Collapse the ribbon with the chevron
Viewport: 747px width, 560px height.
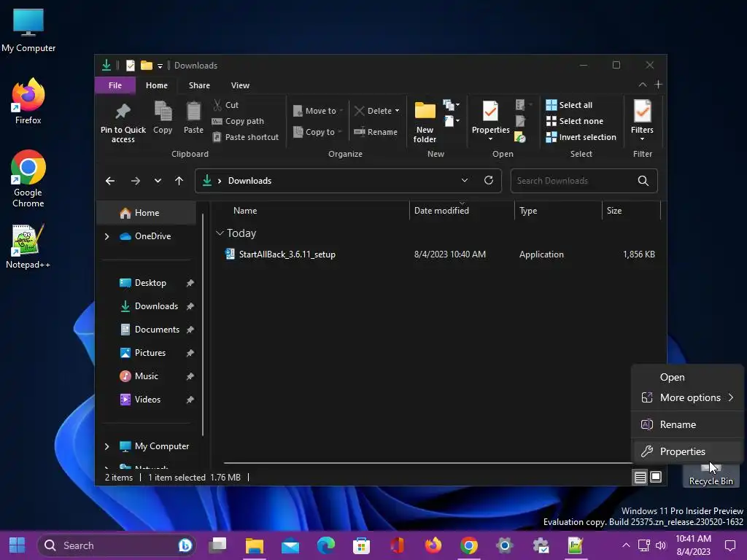[x=643, y=85]
